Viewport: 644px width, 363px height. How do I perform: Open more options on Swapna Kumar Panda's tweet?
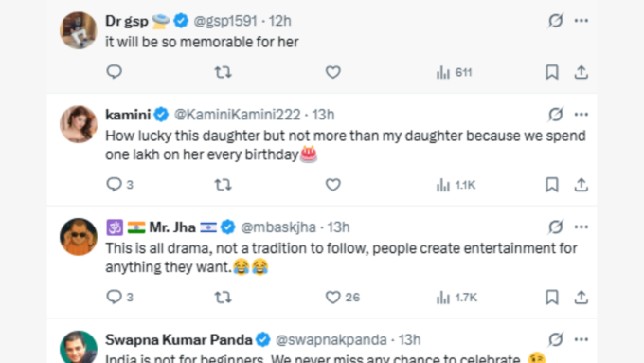coord(581,339)
